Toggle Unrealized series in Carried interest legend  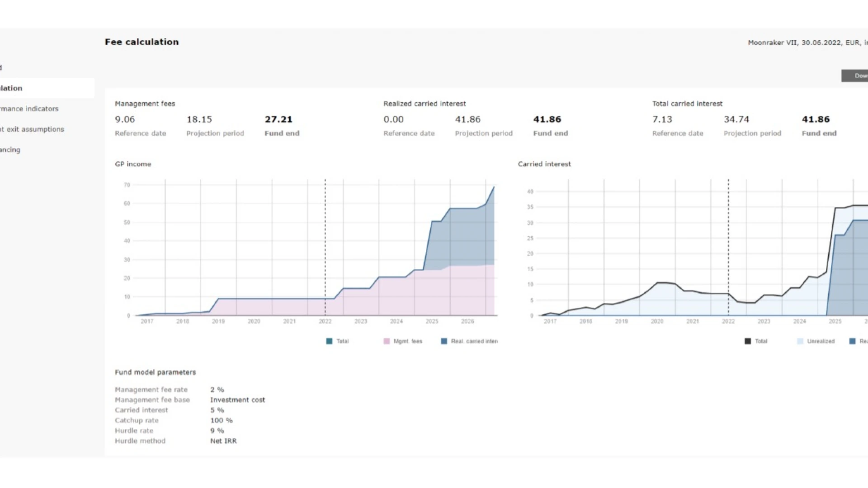821,341
